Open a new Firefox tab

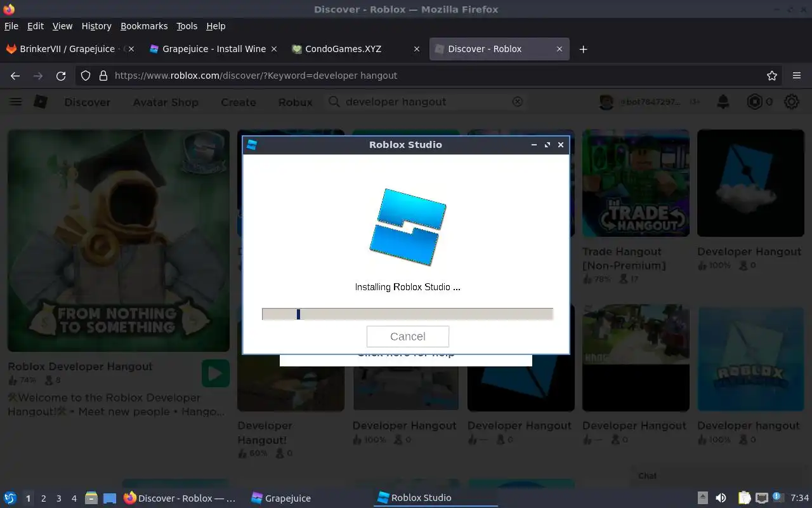(x=583, y=49)
